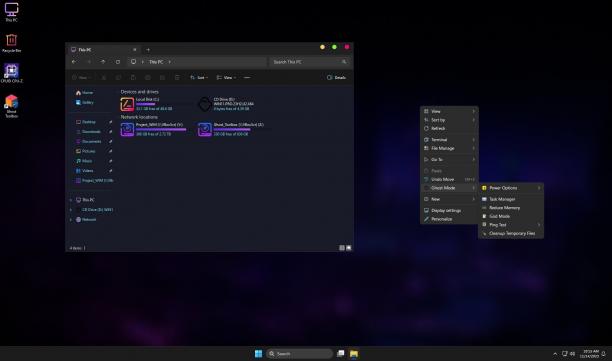
Task: Select Ghost Mode in context menu
Action: [x=449, y=188]
